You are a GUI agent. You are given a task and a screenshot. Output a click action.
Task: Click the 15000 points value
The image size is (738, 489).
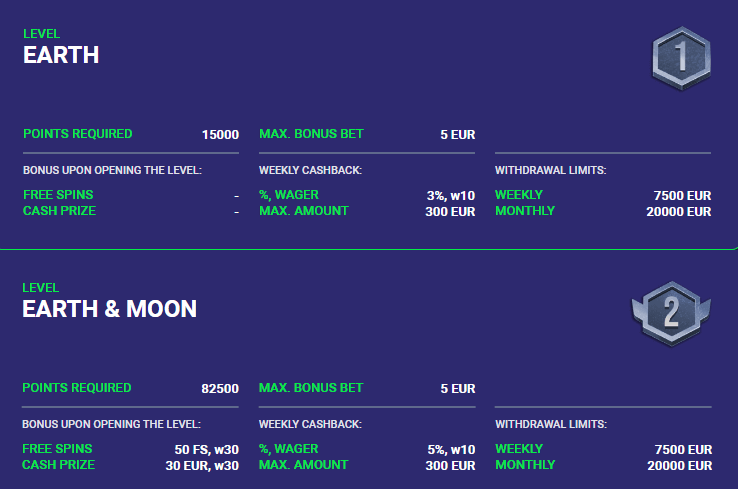220,135
